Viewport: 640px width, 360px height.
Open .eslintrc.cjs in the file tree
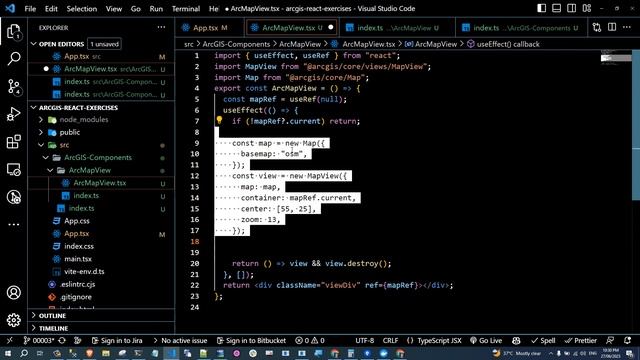pos(78,284)
